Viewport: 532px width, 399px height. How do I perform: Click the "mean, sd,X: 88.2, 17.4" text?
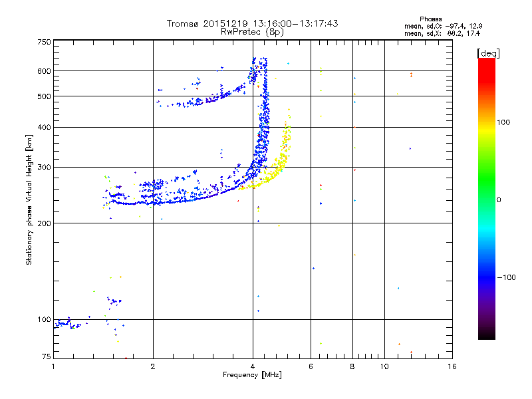[442, 33]
